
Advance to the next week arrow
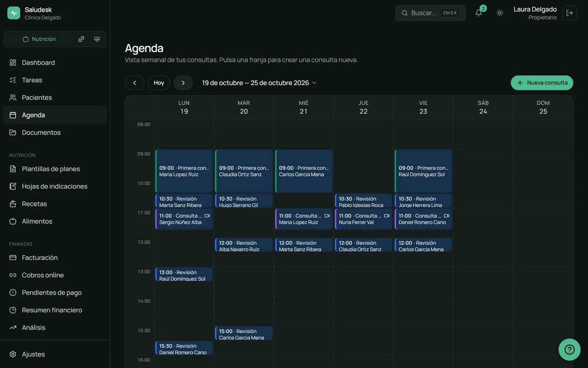coord(183,83)
